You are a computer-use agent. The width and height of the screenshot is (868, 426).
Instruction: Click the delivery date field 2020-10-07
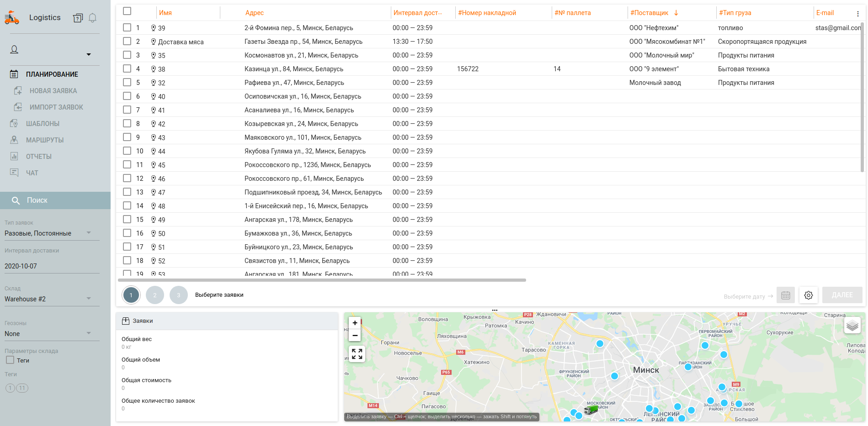coord(52,266)
